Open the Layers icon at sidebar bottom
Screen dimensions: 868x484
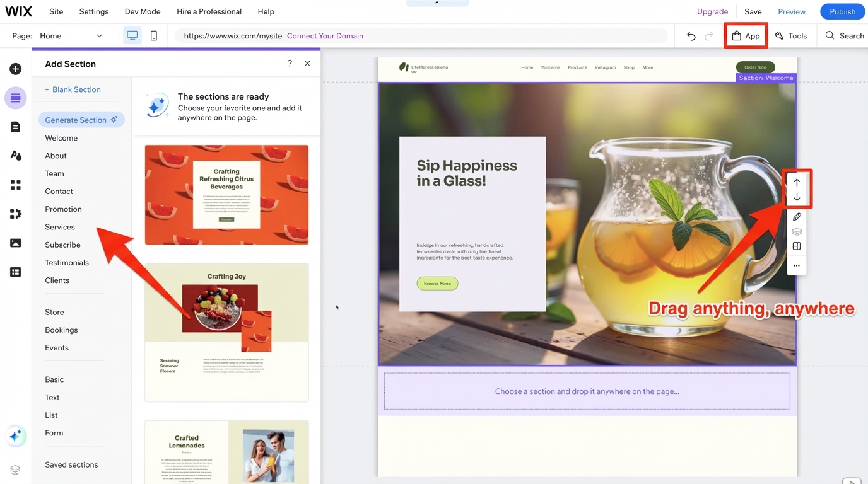[x=16, y=470]
